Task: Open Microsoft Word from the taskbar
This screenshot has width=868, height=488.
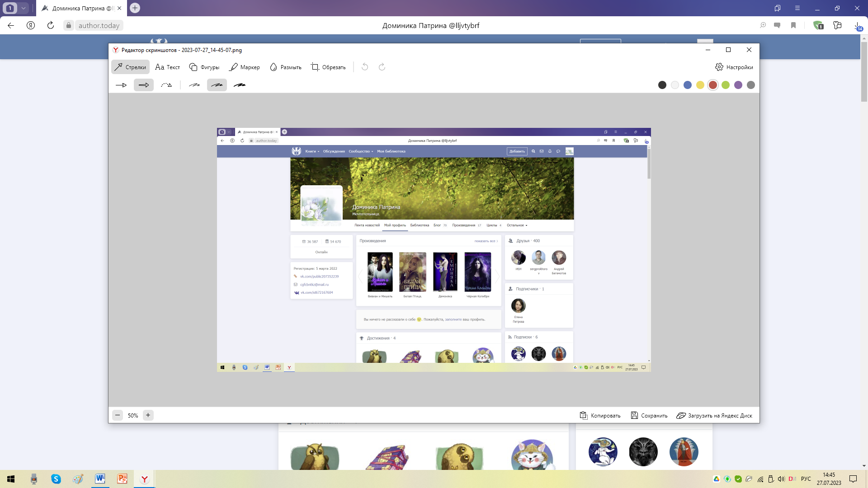Action: 100,479
